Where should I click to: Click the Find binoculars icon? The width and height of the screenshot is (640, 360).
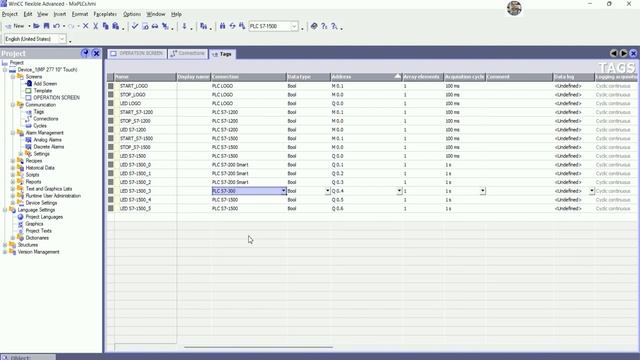coord(222,26)
